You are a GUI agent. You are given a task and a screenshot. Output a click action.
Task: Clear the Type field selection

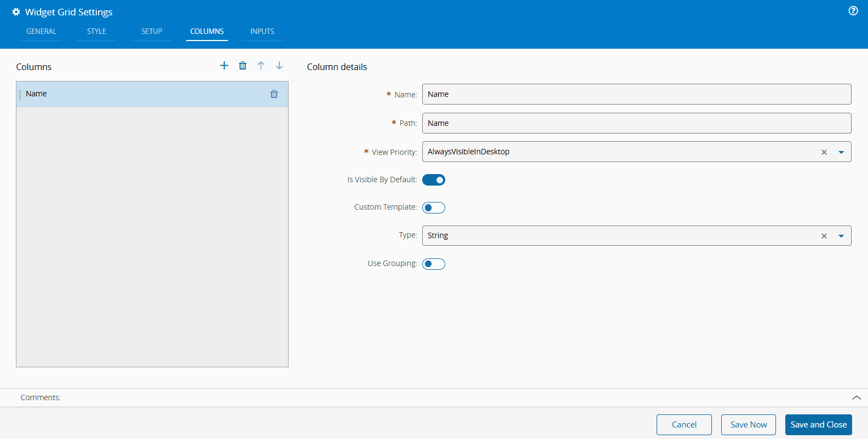(x=824, y=236)
